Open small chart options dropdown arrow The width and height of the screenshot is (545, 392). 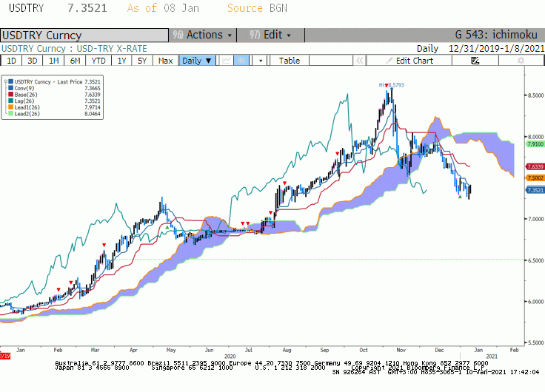point(261,61)
